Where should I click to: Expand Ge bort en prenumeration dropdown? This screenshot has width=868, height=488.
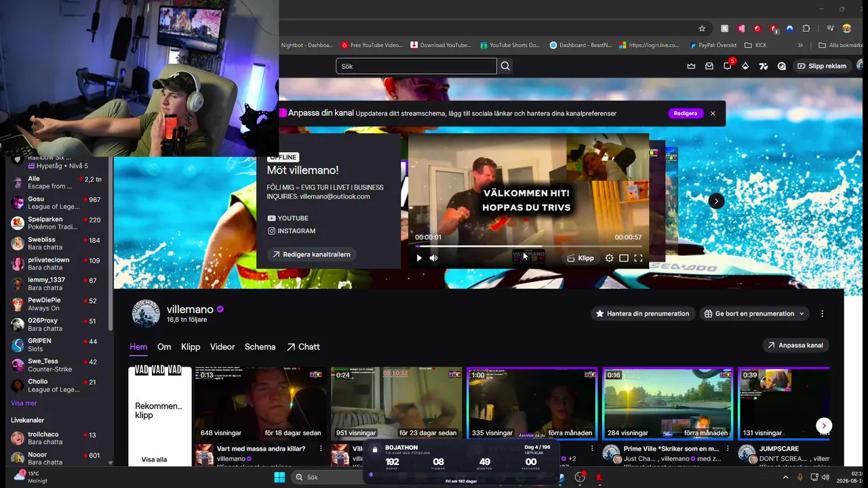coord(755,314)
